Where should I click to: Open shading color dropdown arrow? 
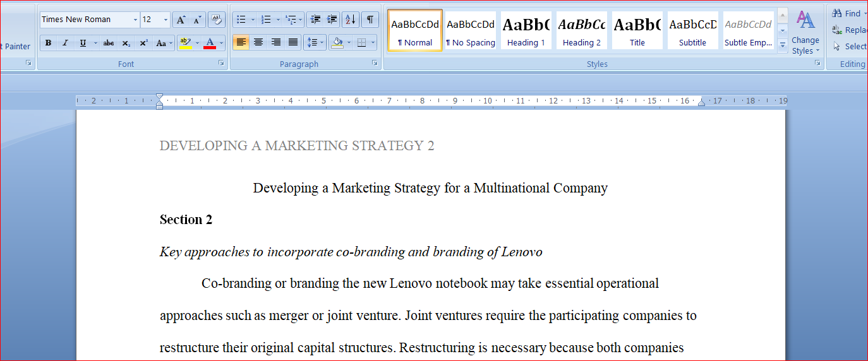pyautogui.click(x=349, y=43)
